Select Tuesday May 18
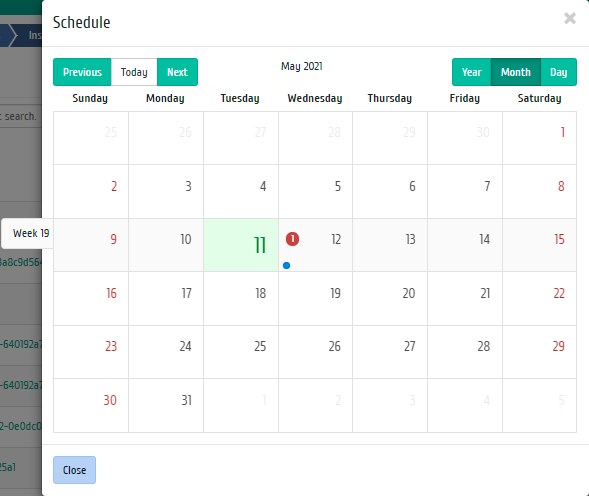 click(241, 298)
